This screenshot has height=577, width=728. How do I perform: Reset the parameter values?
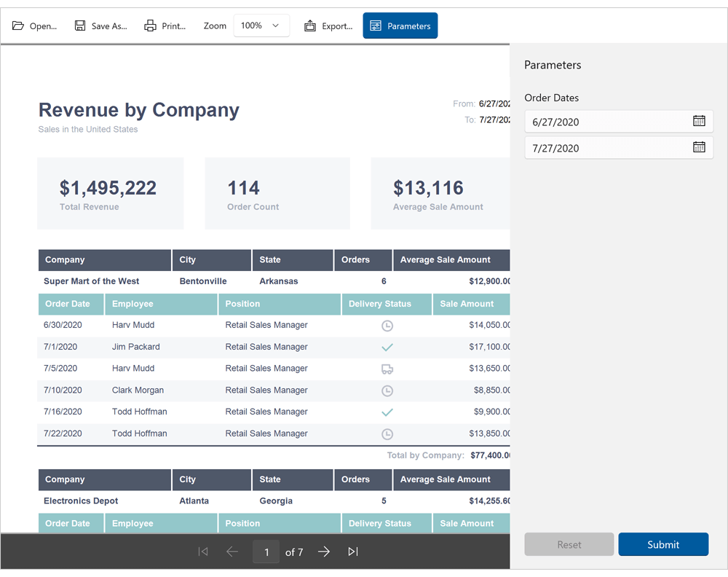click(x=569, y=544)
